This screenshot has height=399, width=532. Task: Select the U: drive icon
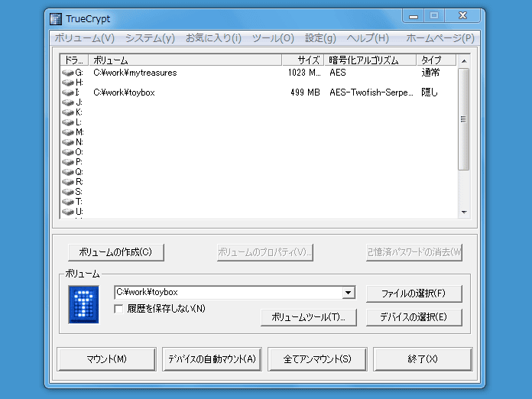coord(68,212)
